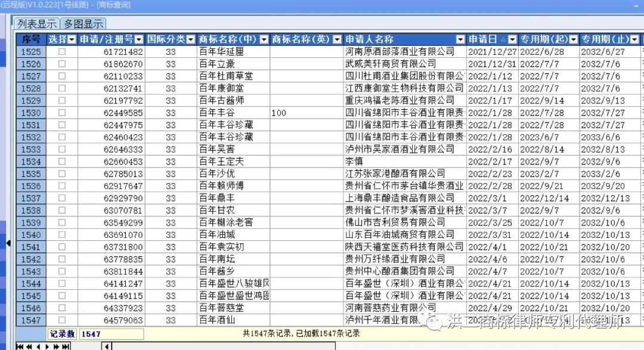This screenshot has height=350, width=644.
Task: Jump to last record navigation arrow
Action: click(66, 346)
